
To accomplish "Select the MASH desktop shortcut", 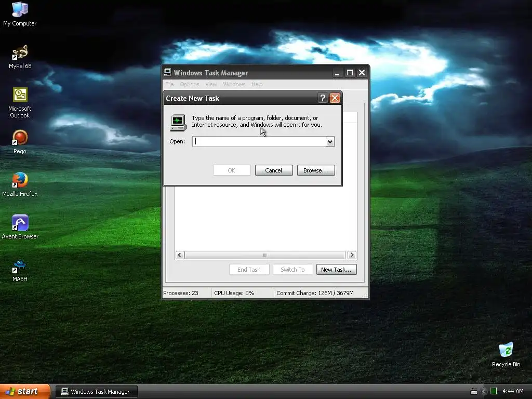I will tap(20, 270).
